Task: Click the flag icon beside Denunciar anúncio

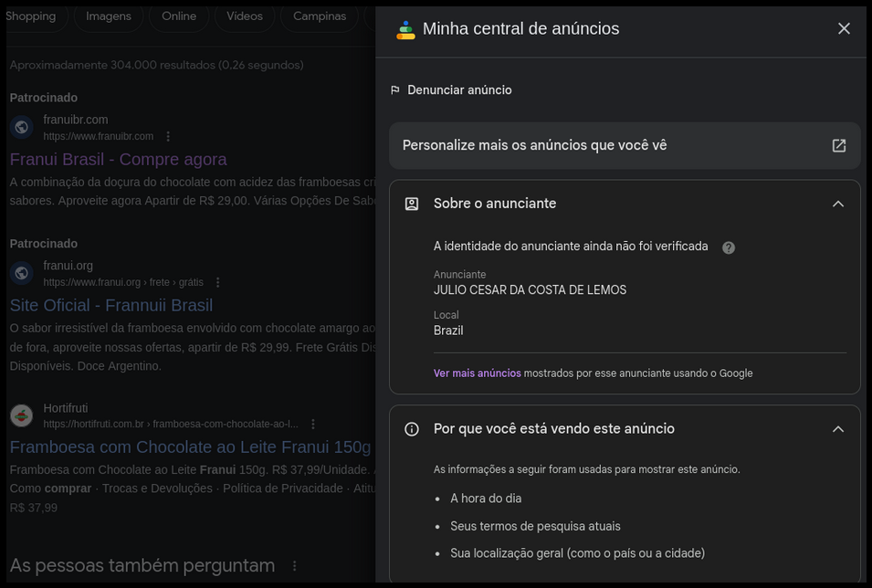Action: point(394,90)
